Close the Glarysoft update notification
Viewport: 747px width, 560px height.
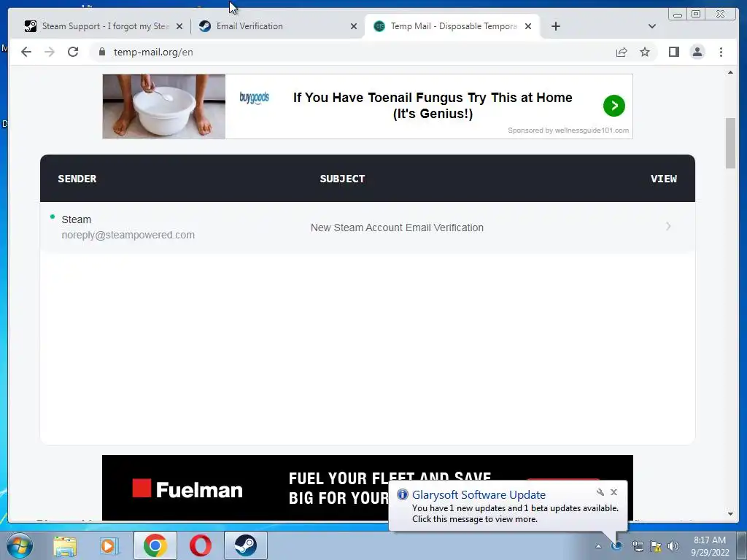coord(614,492)
